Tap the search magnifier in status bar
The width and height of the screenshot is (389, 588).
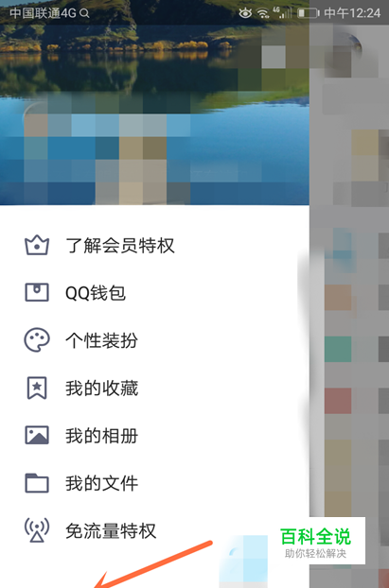pyautogui.click(x=85, y=13)
